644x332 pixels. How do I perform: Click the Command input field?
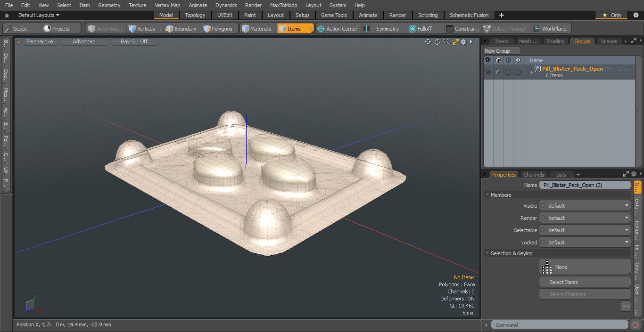560,325
